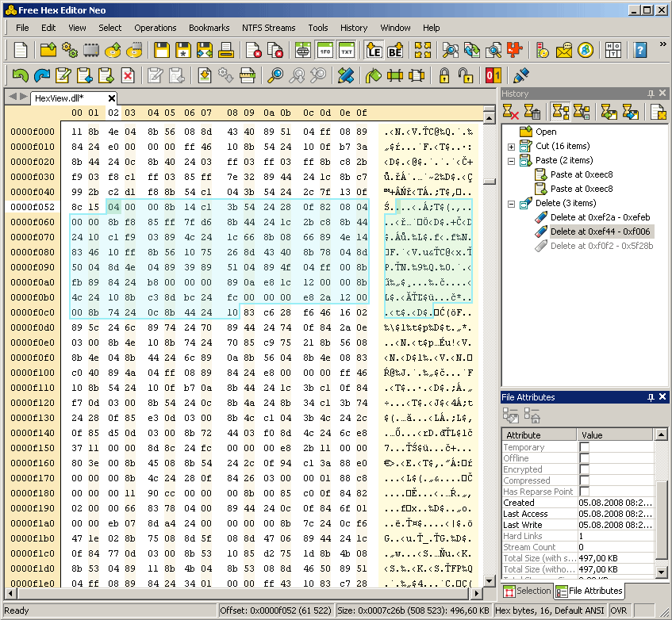Click the Clear History hourglass icon
The height and width of the screenshot is (620, 672).
coord(511,113)
